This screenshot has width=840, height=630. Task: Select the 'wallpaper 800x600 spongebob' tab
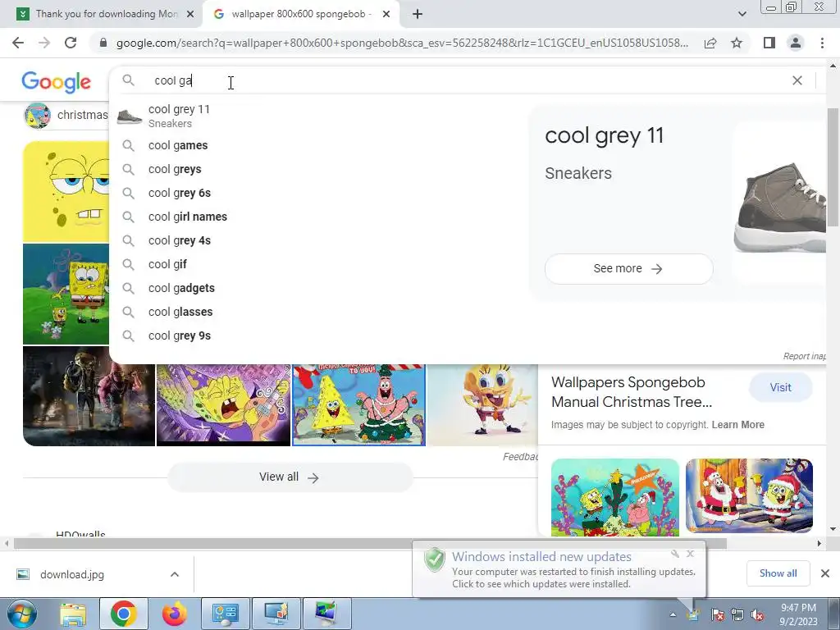[300, 14]
